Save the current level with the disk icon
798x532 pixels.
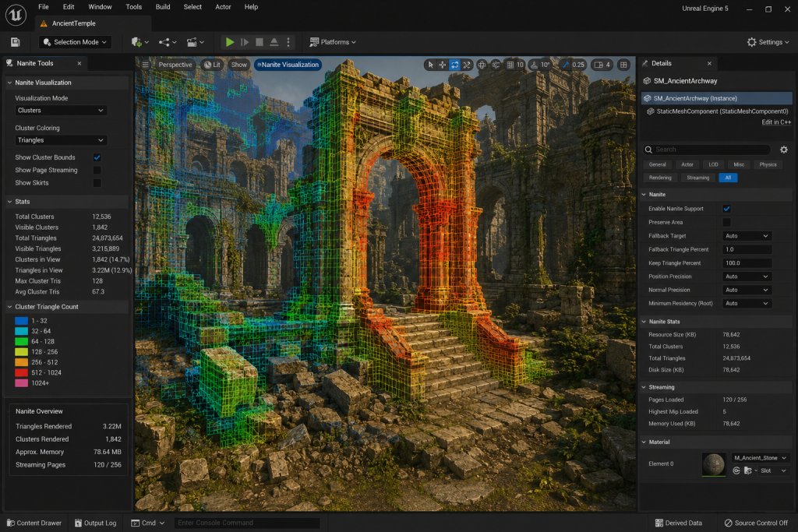[16, 42]
